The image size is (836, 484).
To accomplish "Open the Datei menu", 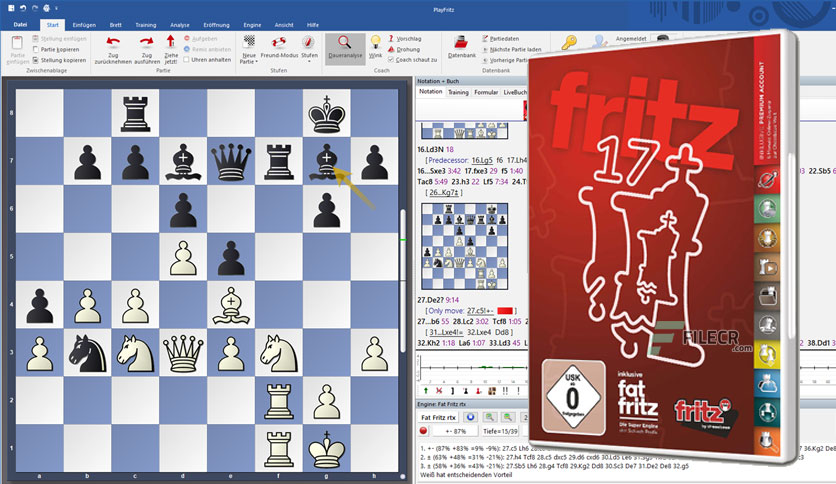I will click(20, 25).
